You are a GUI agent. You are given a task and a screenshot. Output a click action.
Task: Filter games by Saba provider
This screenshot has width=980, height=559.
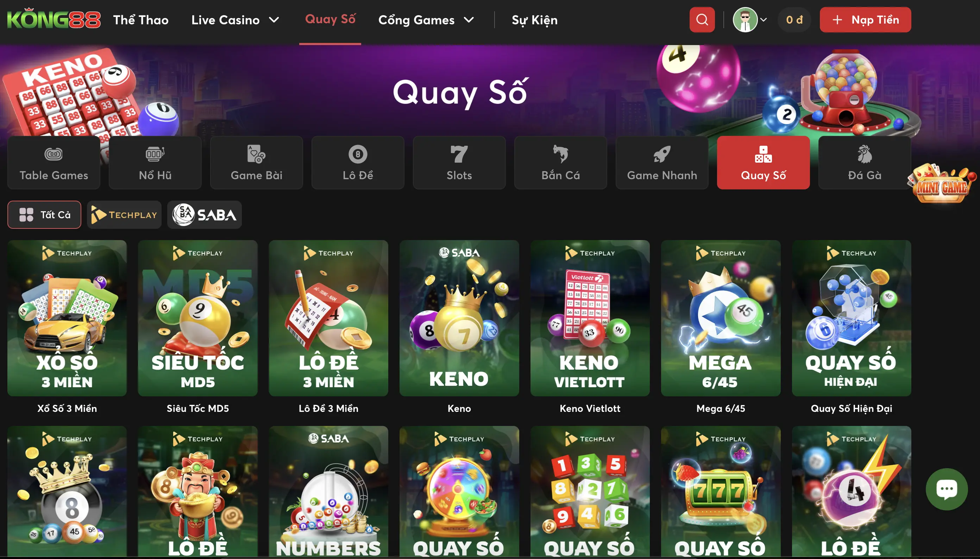point(204,215)
